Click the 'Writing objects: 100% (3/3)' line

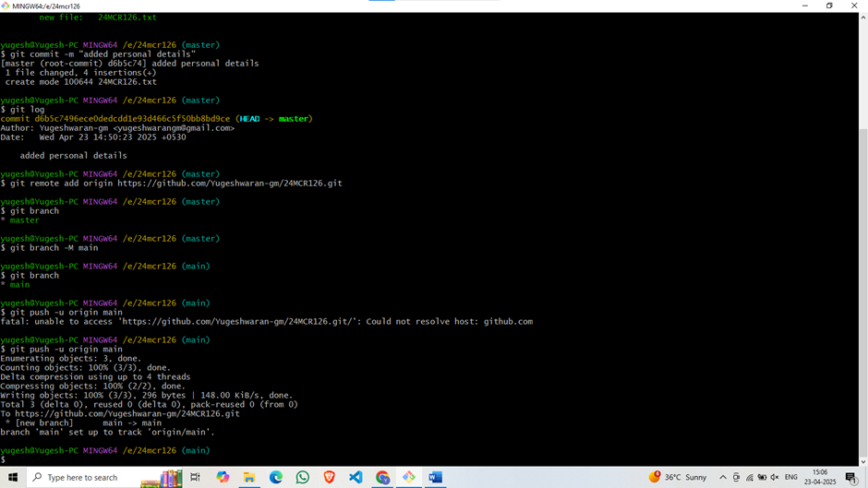pyautogui.click(x=147, y=396)
